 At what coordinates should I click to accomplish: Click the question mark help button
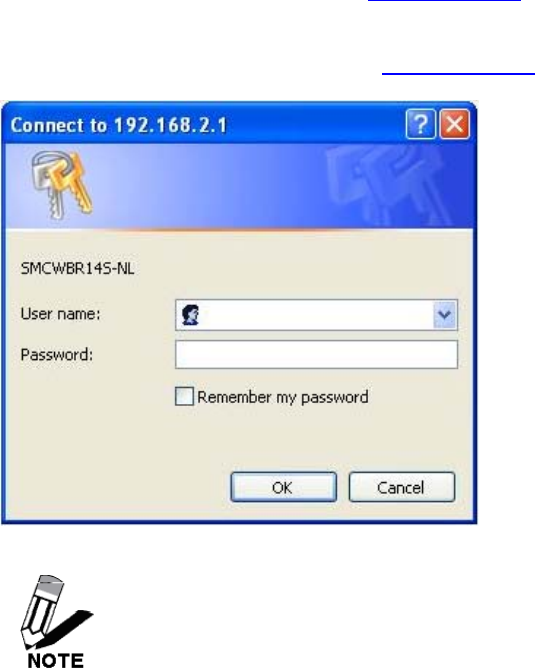tap(420, 124)
